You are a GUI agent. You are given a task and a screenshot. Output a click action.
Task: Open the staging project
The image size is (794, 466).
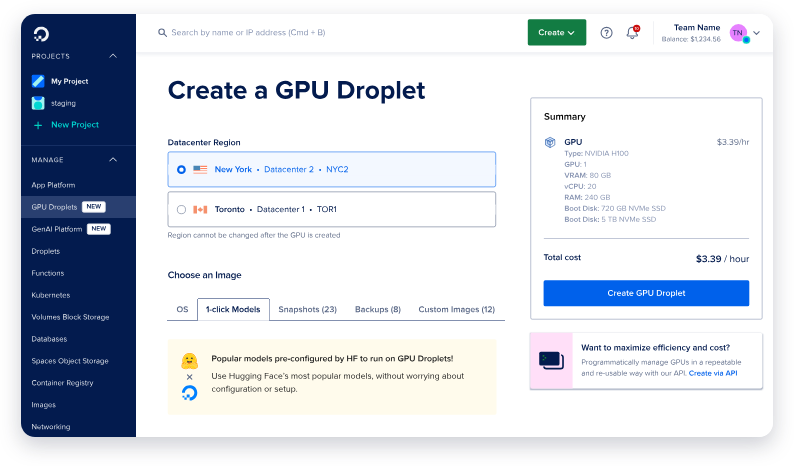[x=63, y=103]
